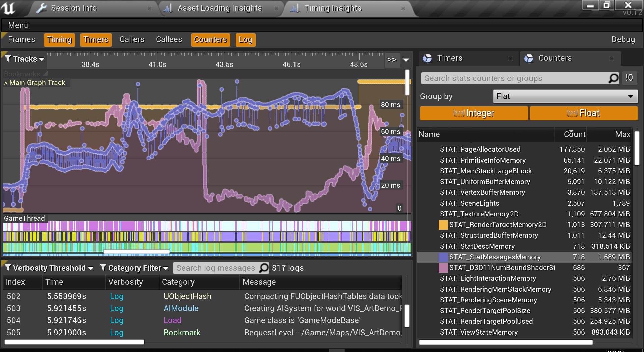Sort log by Category column header
This screenshot has height=352, width=644.
point(199,282)
